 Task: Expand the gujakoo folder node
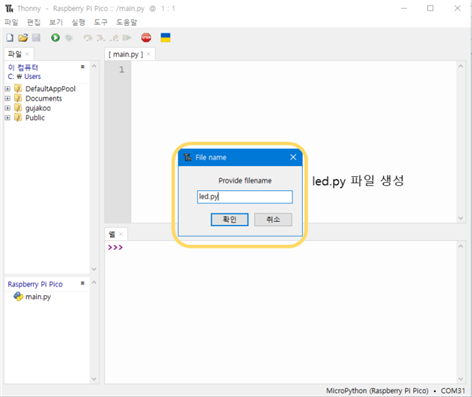(x=7, y=108)
